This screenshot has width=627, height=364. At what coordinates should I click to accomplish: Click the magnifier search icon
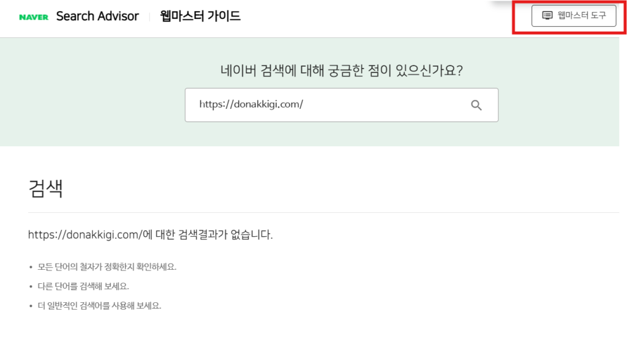476,105
